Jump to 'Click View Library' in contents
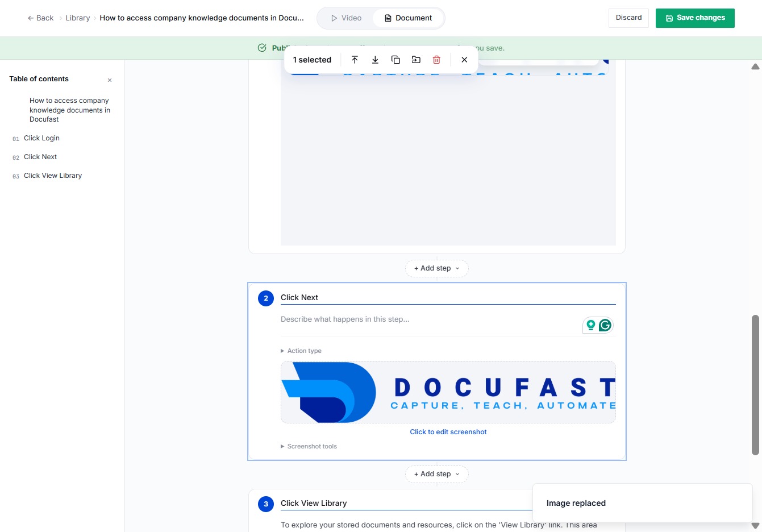Viewport: 762px width, 532px height. coord(53,176)
